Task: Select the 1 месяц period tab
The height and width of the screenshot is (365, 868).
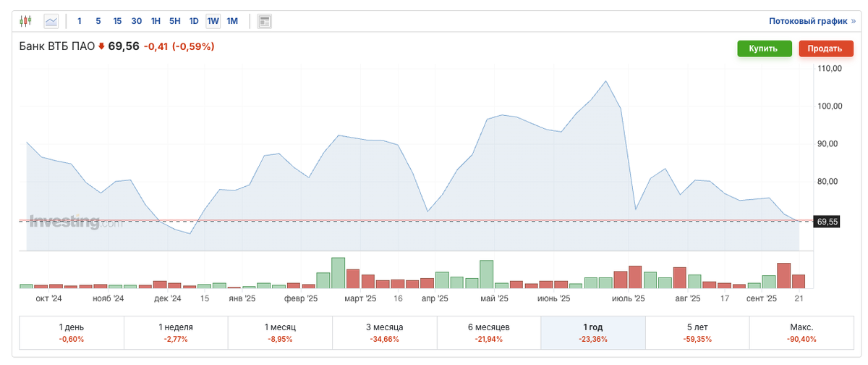Action: click(280, 332)
